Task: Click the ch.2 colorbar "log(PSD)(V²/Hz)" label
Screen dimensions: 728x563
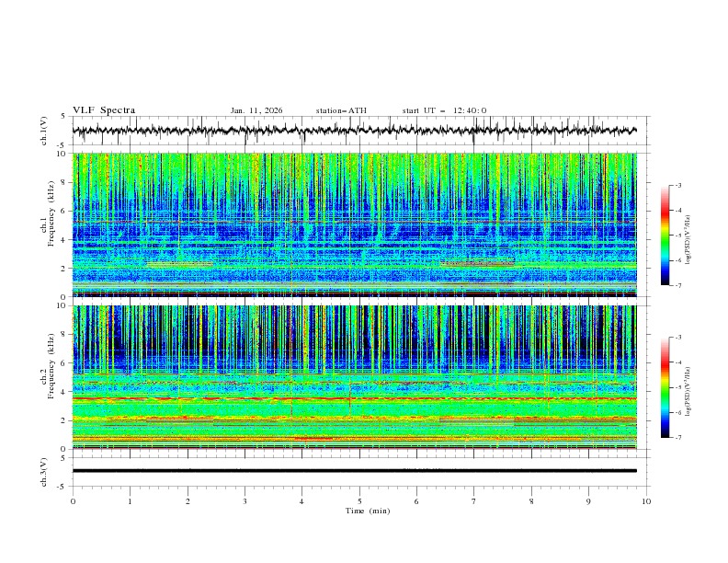Action: 688,392
